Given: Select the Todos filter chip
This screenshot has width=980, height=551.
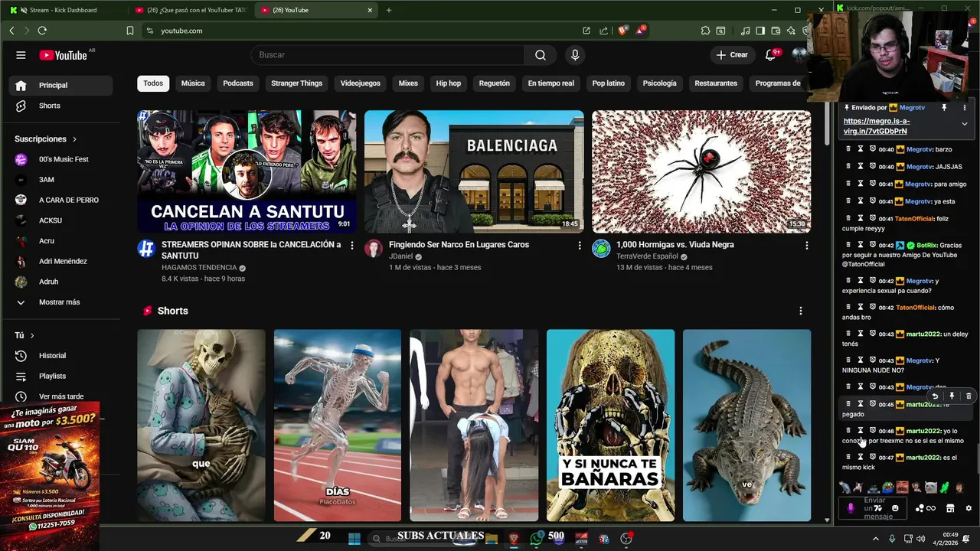Looking at the screenshot, I should click(153, 83).
